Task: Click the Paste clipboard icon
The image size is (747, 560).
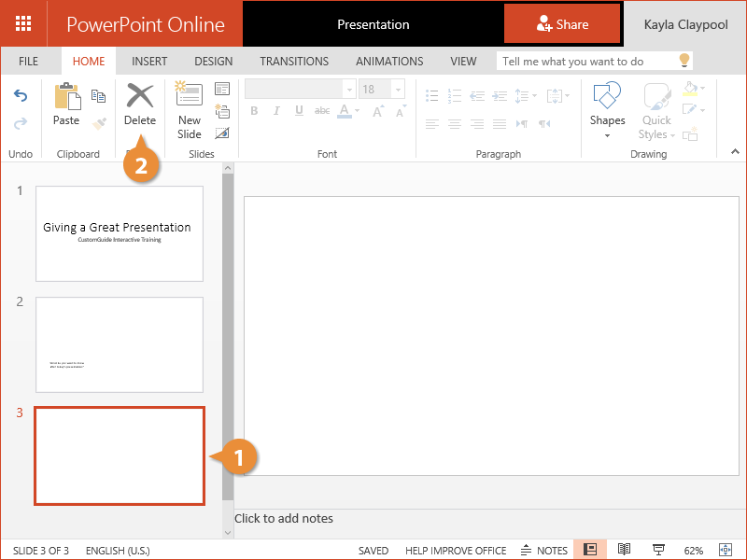Action: coord(66,97)
